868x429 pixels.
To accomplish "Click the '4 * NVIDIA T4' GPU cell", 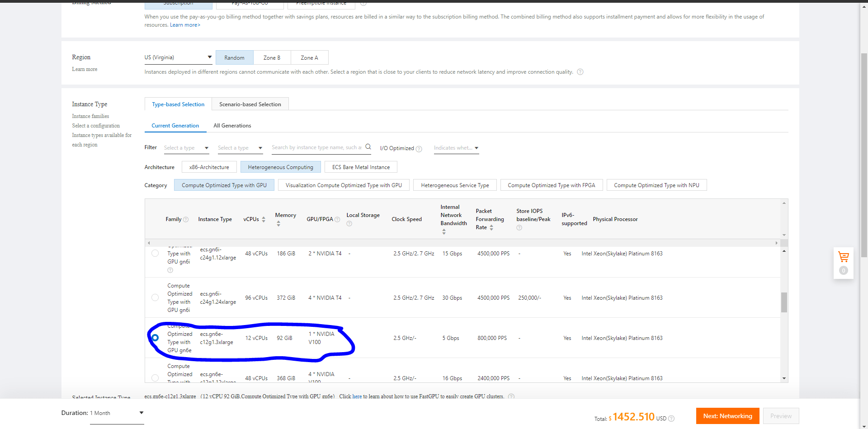I will point(325,298).
